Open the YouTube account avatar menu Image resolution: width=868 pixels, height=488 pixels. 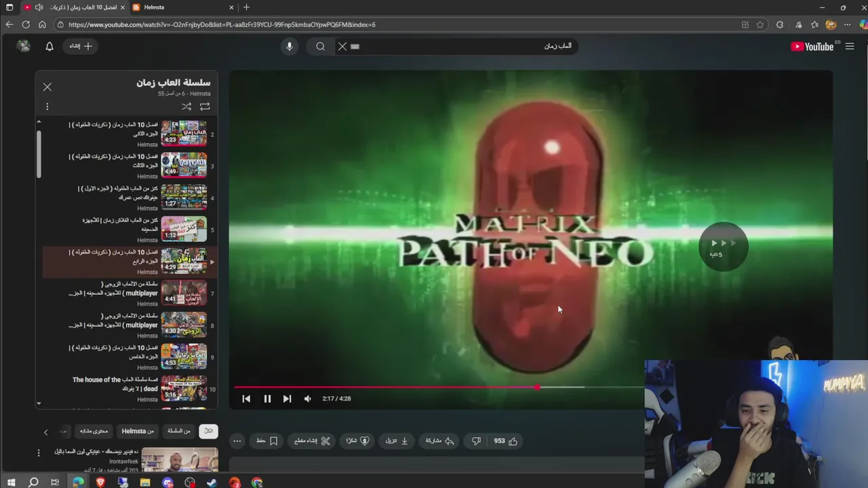(x=24, y=46)
